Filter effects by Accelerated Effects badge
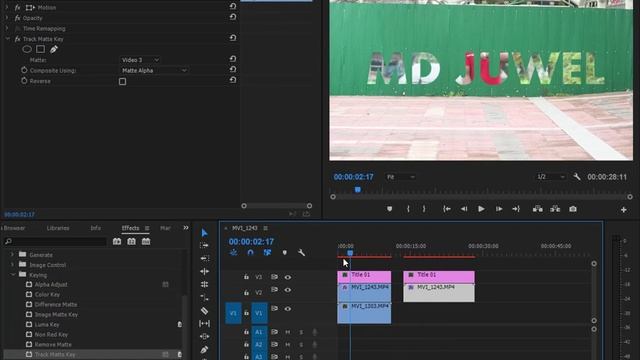640x360 pixels. [x=117, y=242]
